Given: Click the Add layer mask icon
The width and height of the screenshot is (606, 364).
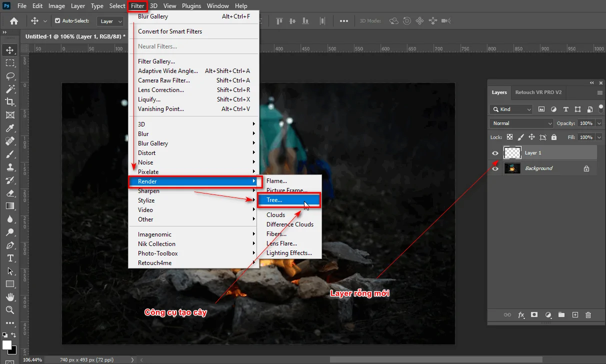Looking at the screenshot, I should [534, 315].
